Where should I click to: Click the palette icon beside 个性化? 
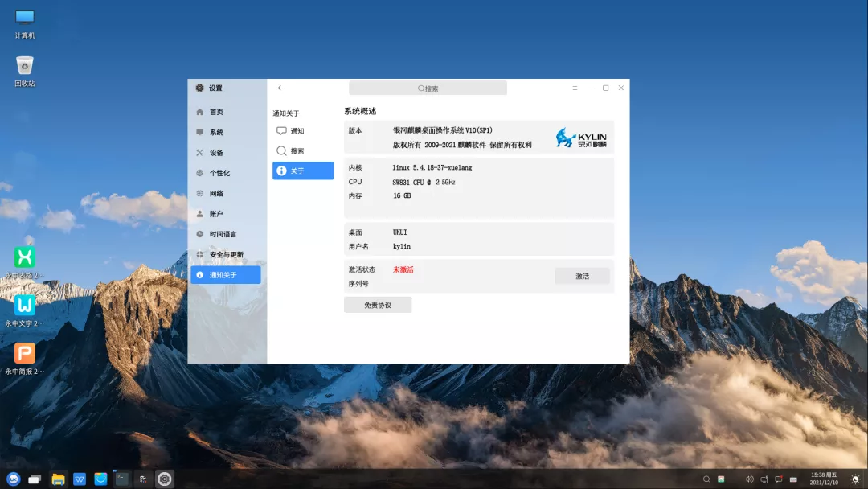pyautogui.click(x=200, y=173)
